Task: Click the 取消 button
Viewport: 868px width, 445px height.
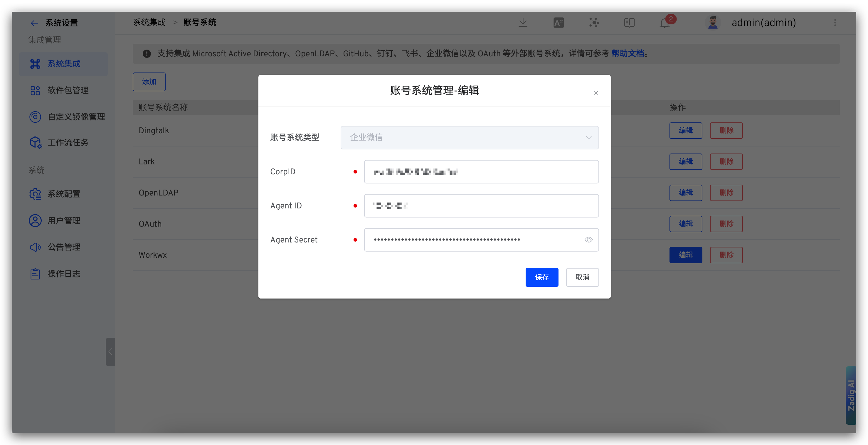Action: pos(582,277)
